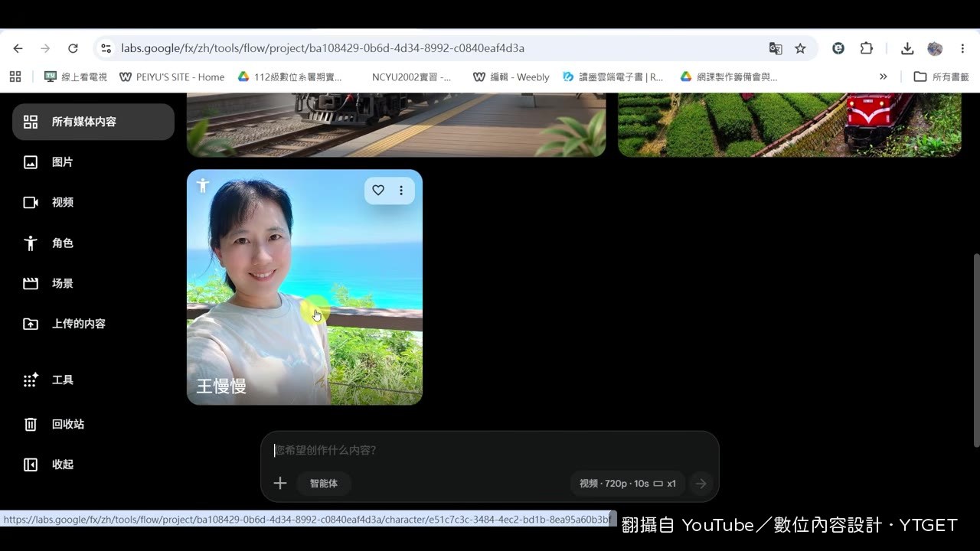Click the character badge icon on 王慢慢 card
Image resolution: width=980 pixels, height=551 pixels.
coord(203,185)
